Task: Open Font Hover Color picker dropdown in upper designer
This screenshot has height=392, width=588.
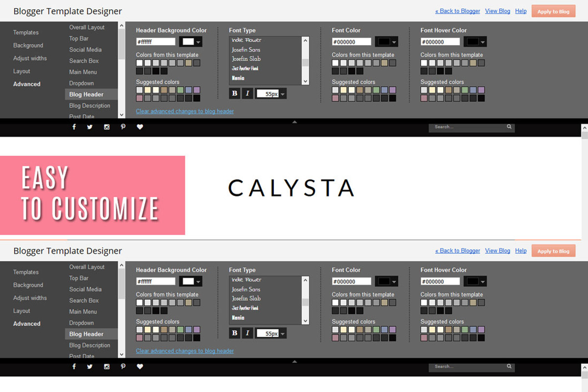Action: [475, 42]
